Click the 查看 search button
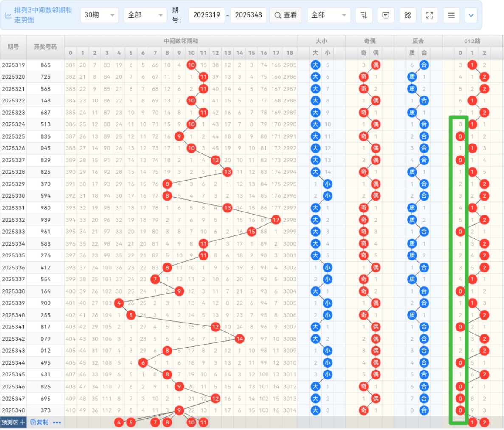The image size is (504, 430). (x=285, y=15)
